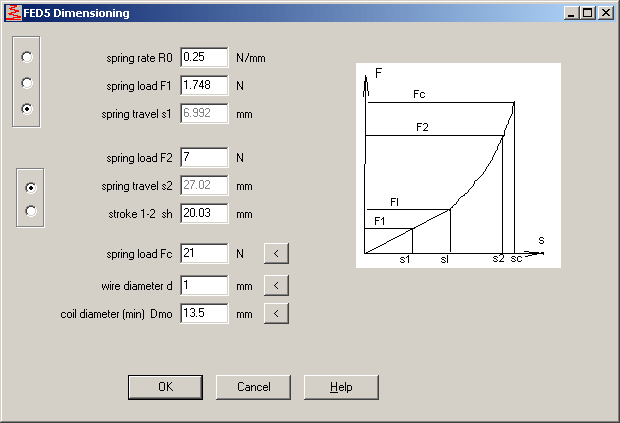
Task: Click the spring load F2 input field
Action: click(x=204, y=158)
